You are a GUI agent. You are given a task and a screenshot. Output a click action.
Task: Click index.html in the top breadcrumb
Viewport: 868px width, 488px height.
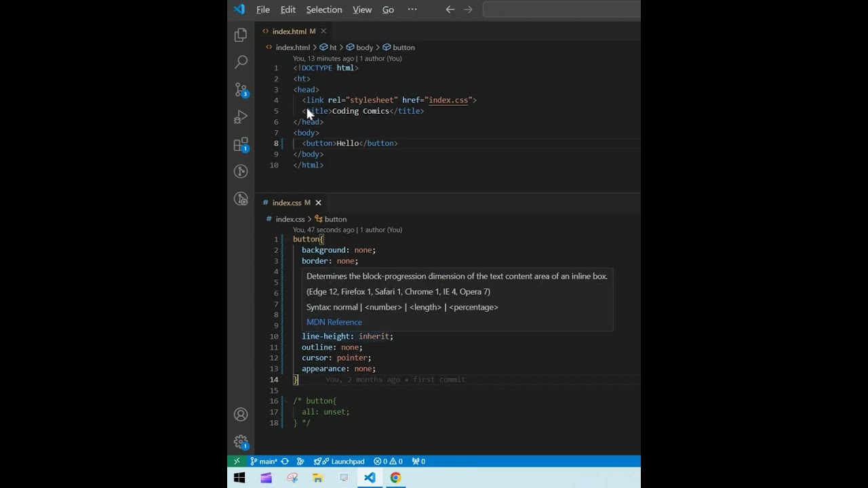[x=293, y=47]
